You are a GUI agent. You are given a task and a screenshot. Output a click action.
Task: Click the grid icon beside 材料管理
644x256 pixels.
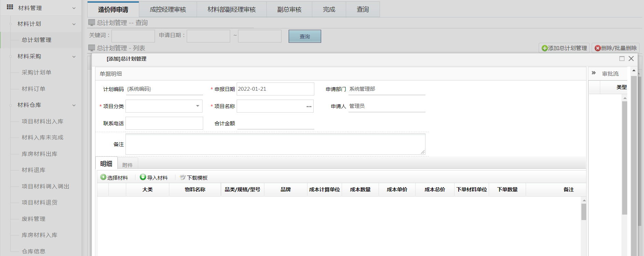pos(10,7)
